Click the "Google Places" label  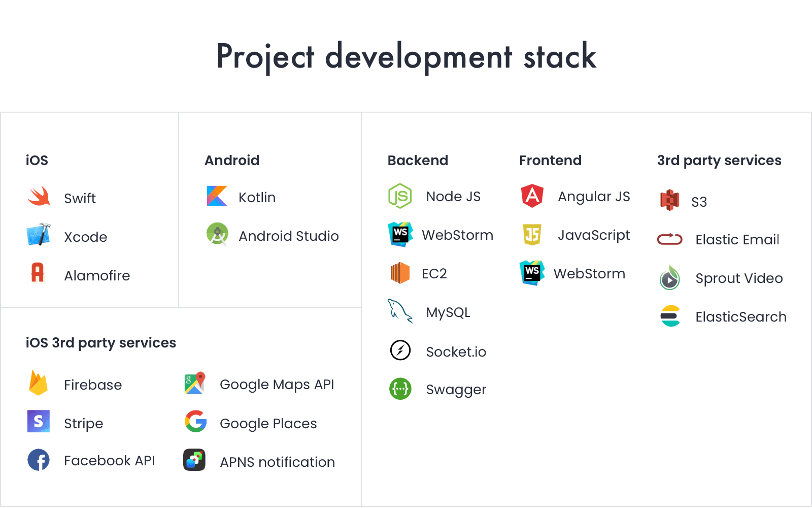click(268, 424)
